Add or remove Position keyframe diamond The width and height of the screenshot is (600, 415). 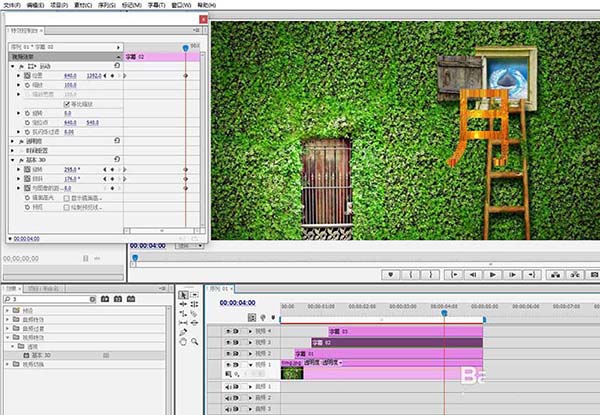point(112,76)
